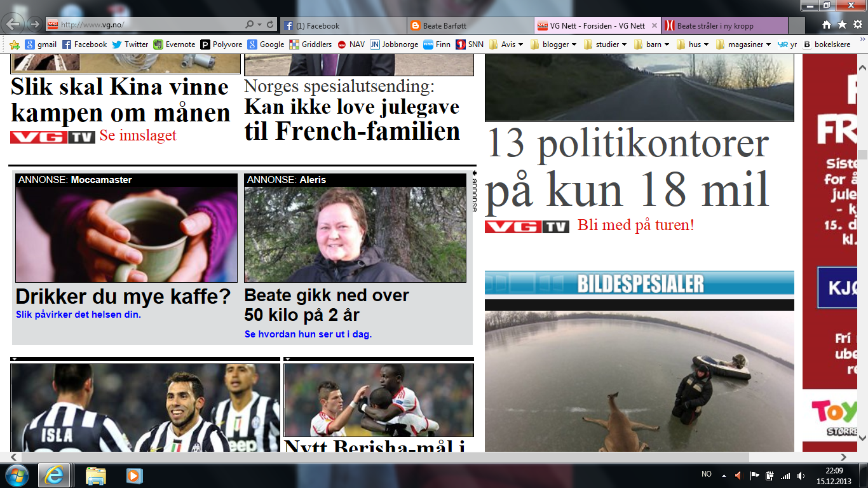Click the horizontal scrollbar's right arrow

tap(844, 457)
